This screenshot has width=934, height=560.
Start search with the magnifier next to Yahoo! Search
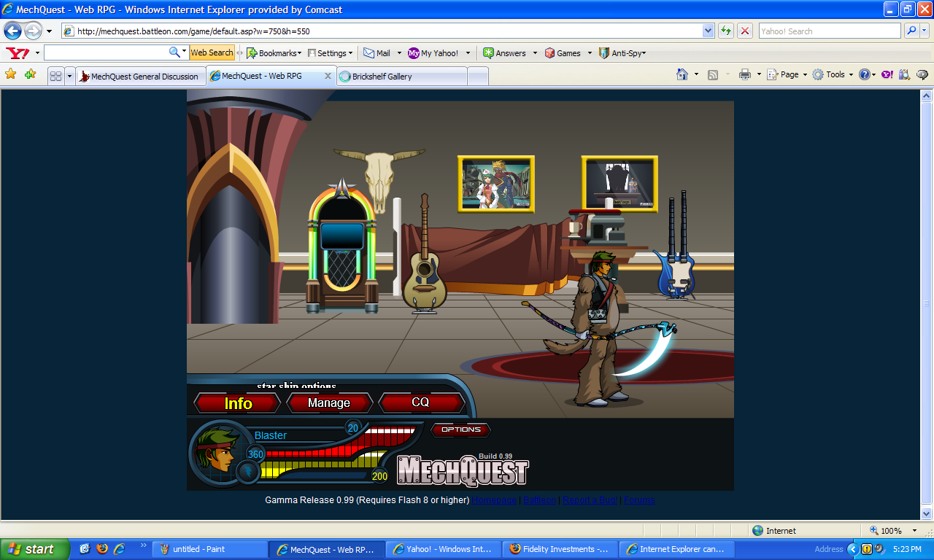click(x=911, y=31)
